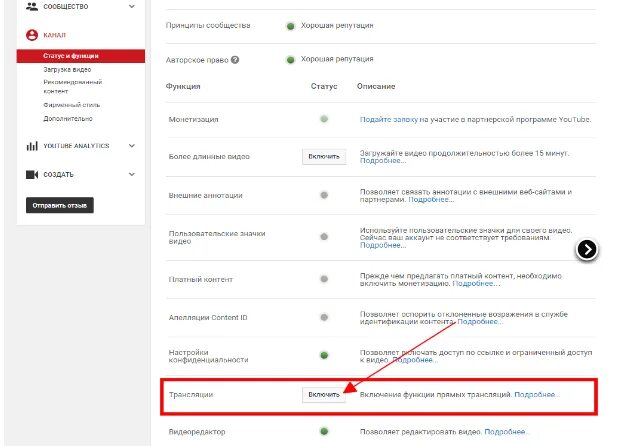The height and width of the screenshot is (446, 618).
Task: Expand the YouTube Analytics section chevron
Action: [x=132, y=146]
